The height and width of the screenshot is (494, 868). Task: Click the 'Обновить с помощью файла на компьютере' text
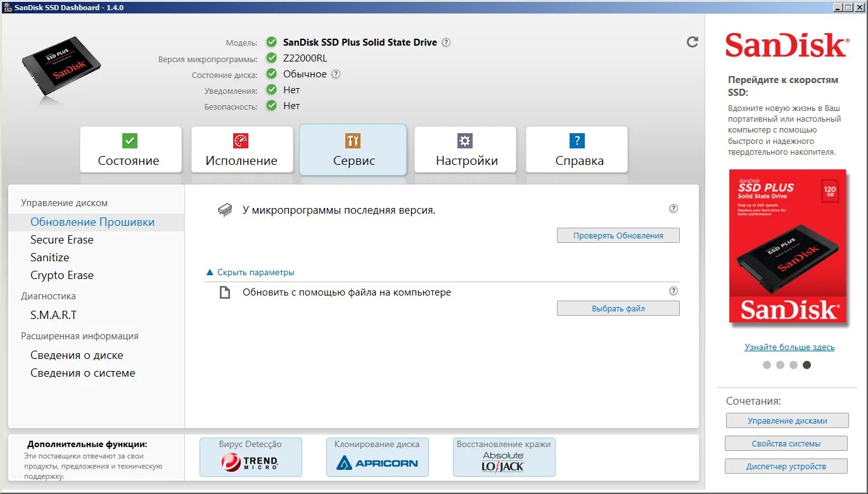click(347, 292)
